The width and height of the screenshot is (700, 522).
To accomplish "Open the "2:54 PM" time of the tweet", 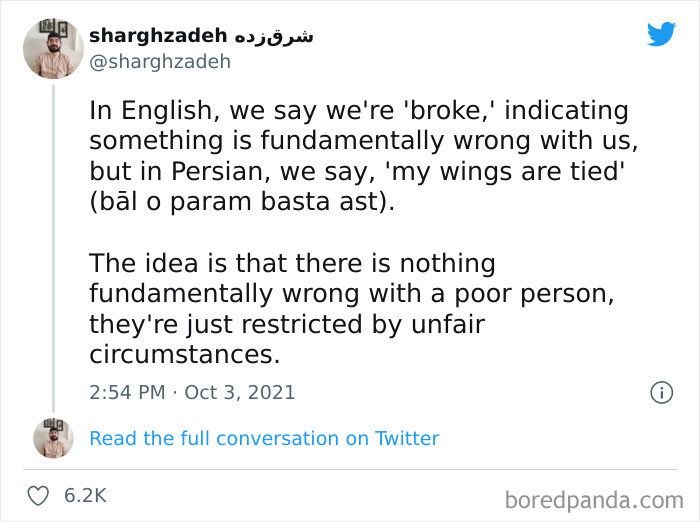I will (x=127, y=392).
